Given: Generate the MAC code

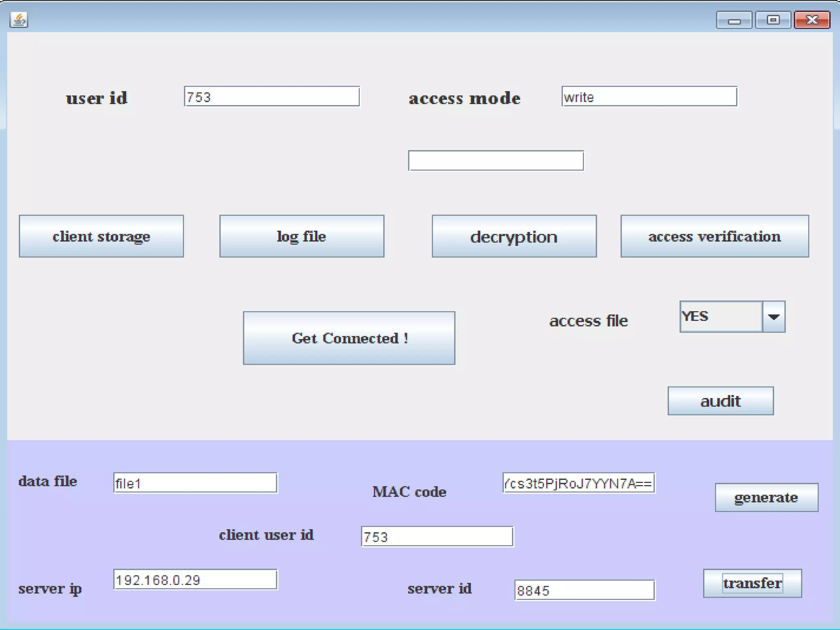Looking at the screenshot, I should coord(766,497).
